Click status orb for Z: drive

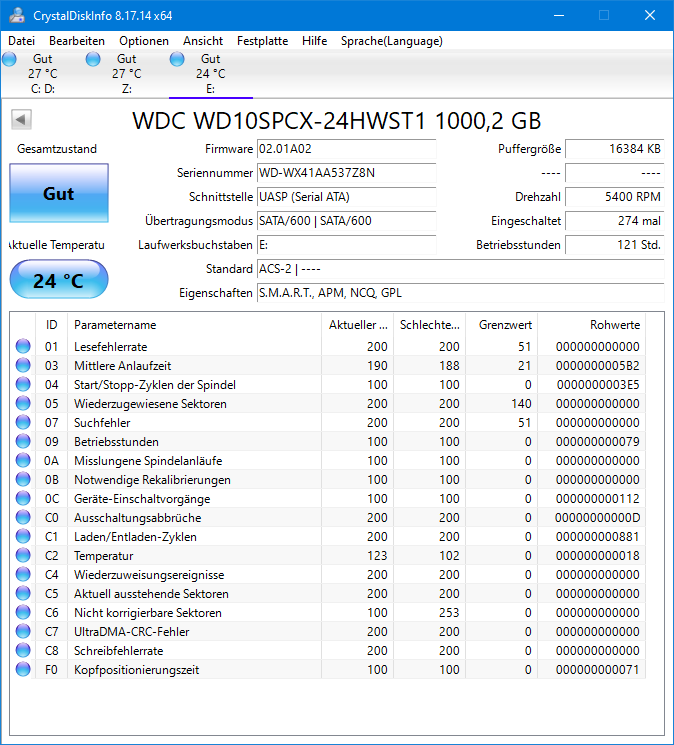(93, 59)
